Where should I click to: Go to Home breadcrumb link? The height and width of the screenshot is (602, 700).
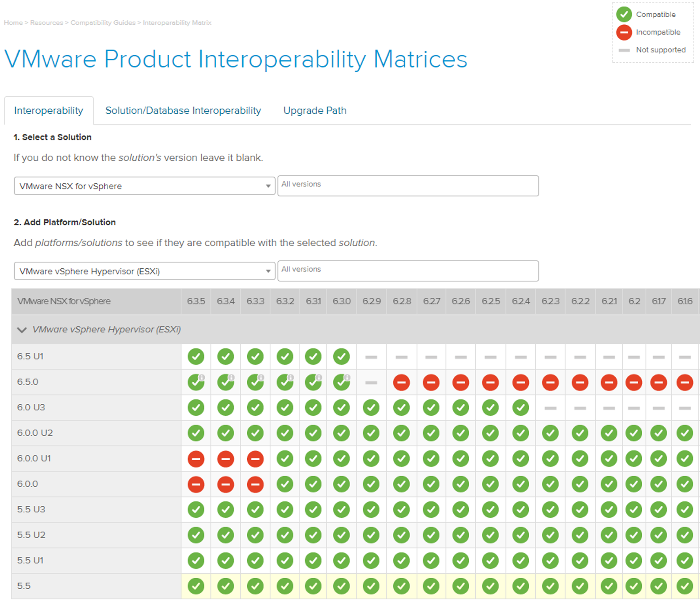(x=13, y=23)
